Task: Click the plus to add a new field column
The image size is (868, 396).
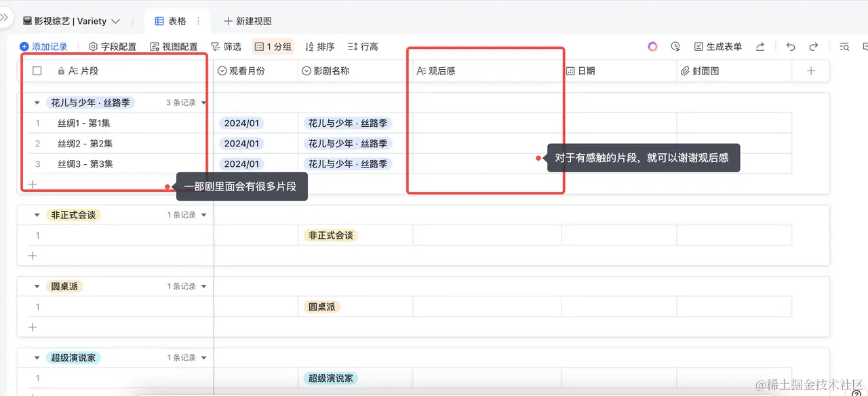Action: pyautogui.click(x=810, y=71)
